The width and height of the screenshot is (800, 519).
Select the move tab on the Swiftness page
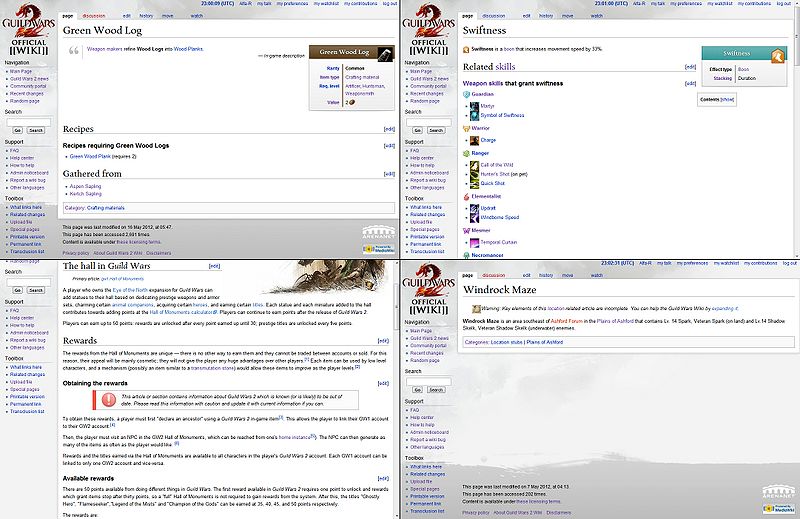point(567,16)
